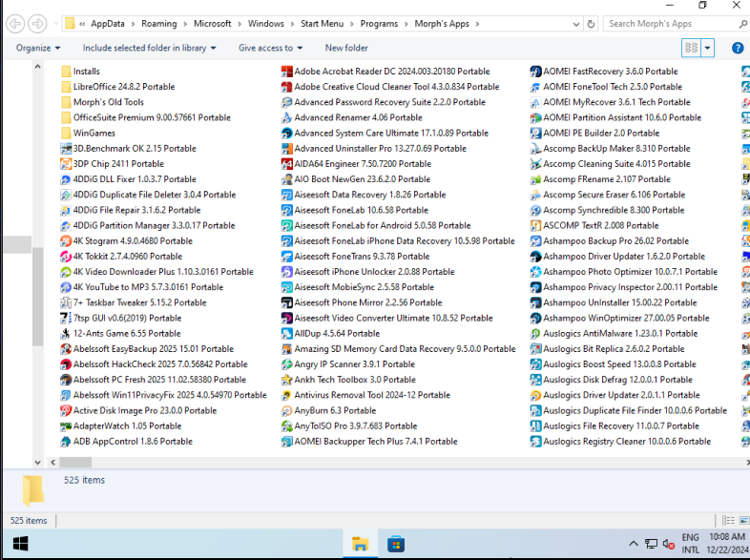Click the navigation pane vertical scrollbar thumb

point(38,297)
